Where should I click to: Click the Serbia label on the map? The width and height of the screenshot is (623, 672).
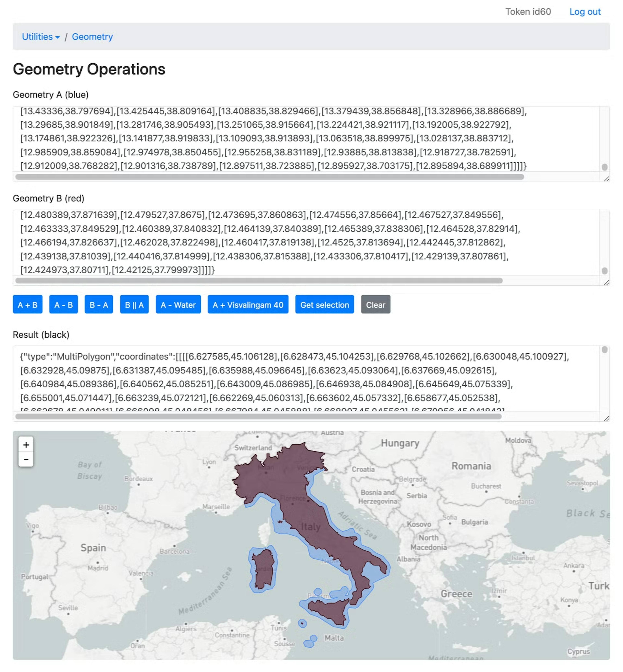417,496
